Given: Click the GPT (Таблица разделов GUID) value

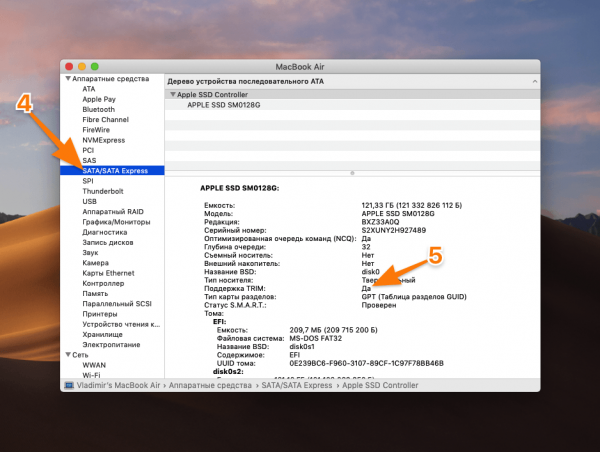Looking at the screenshot, I should click(x=414, y=297).
